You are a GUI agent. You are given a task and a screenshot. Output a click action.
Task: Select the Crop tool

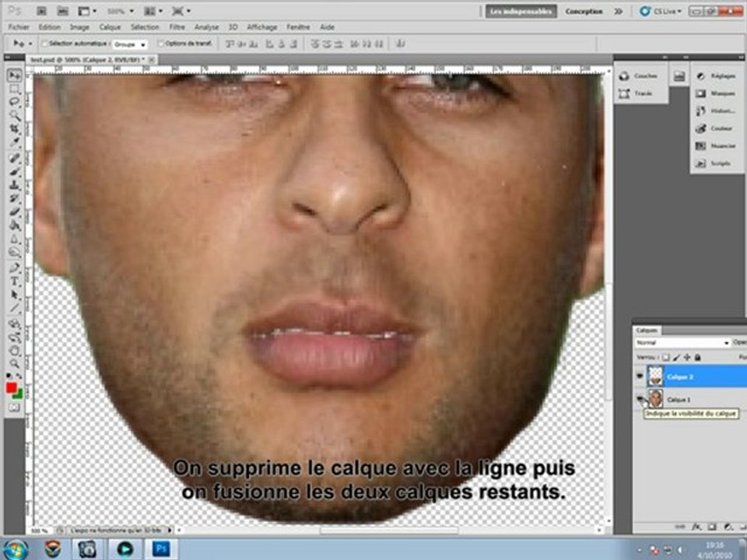[15, 129]
